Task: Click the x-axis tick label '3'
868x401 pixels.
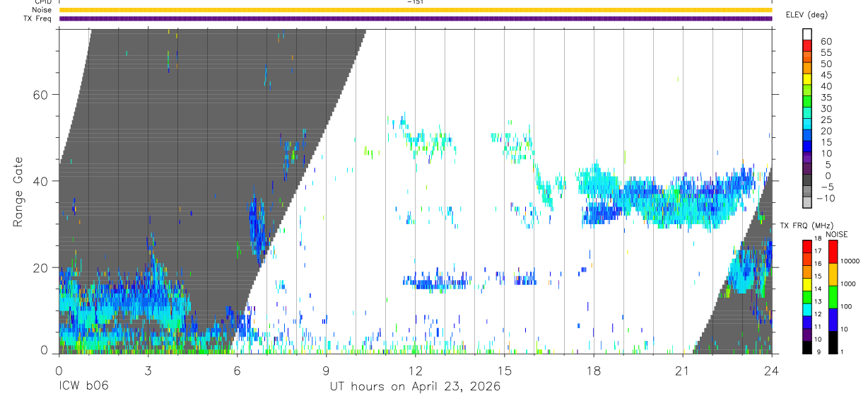Action: click(x=147, y=370)
